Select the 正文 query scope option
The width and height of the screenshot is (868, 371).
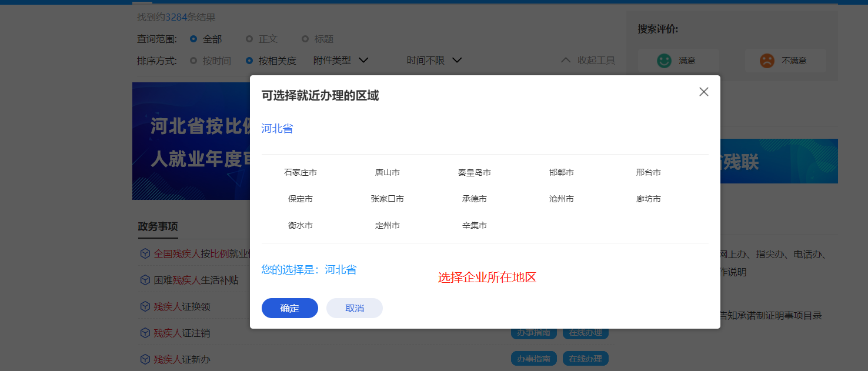click(x=249, y=39)
